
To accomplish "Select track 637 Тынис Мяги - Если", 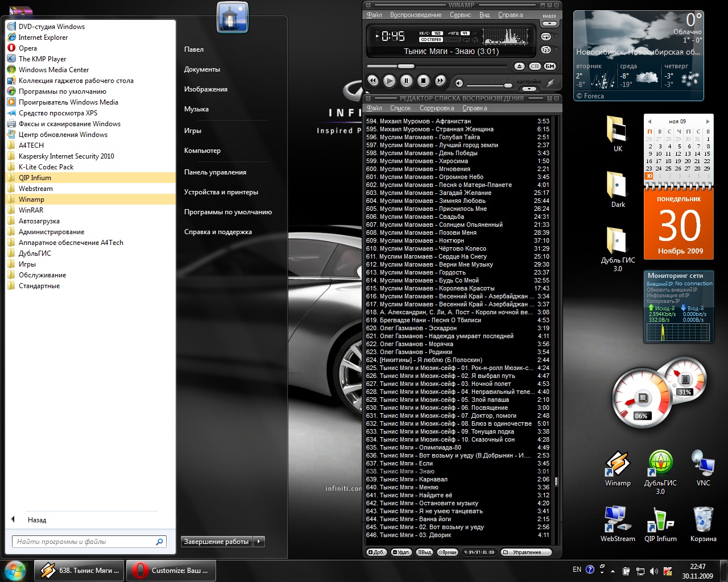I will coord(458,463).
